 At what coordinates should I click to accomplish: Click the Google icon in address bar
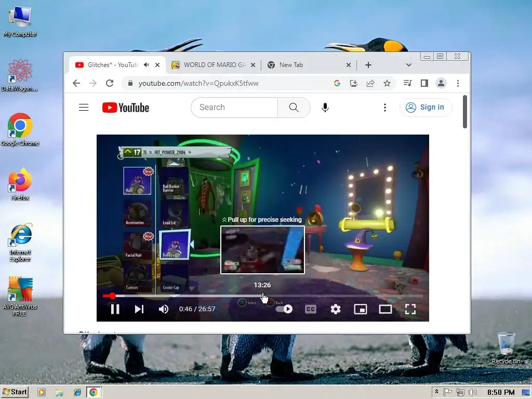coord(337,83)
